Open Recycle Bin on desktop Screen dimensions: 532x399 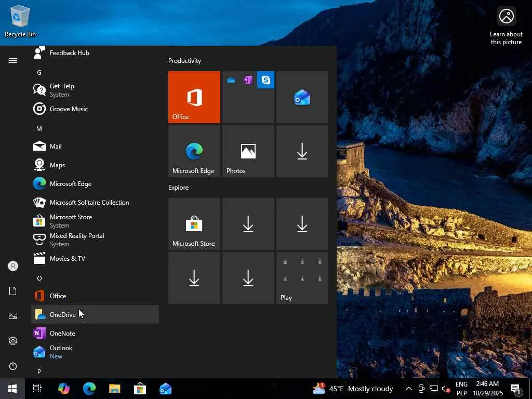(20, 21)
